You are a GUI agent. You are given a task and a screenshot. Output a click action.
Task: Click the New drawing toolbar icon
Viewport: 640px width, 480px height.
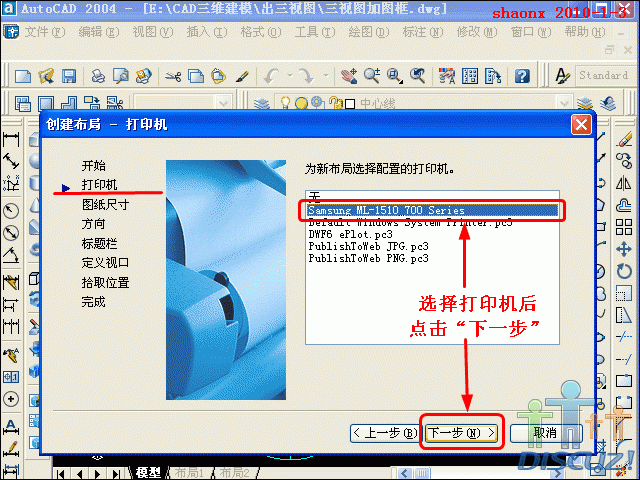pyautogui.click(x=22, y=76)
